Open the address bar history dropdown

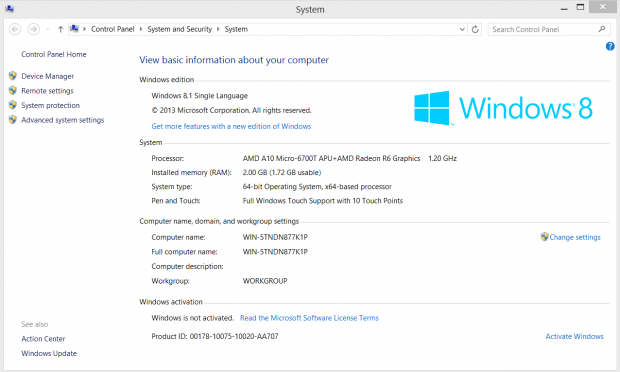tap(462, 29)
